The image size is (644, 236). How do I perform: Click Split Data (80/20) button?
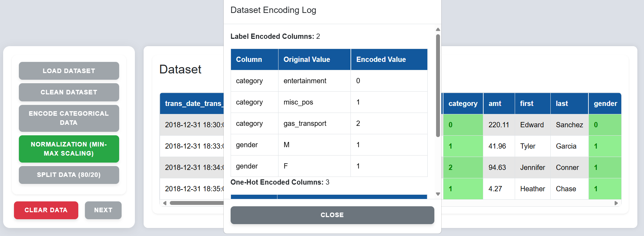click(69, 175)
